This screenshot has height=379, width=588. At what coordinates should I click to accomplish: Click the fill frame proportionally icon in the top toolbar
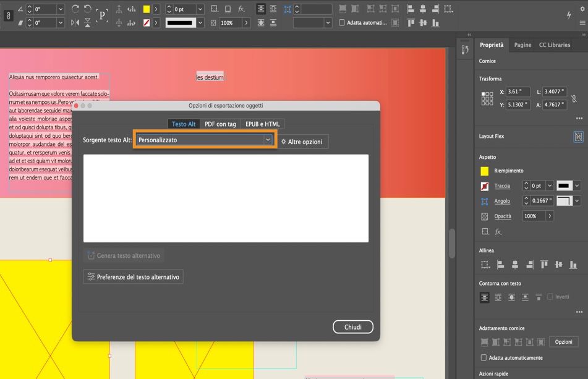(x=343, y=9)
